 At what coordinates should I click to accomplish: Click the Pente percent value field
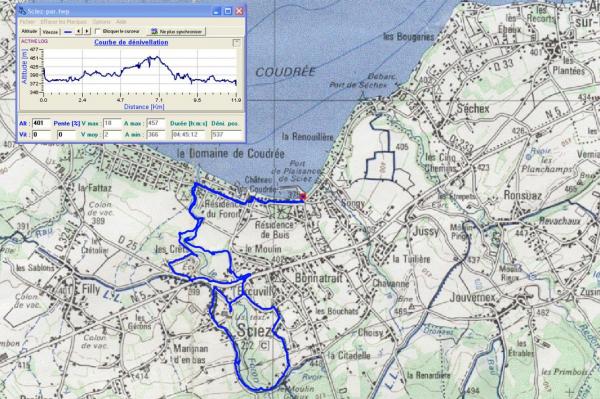67,135
